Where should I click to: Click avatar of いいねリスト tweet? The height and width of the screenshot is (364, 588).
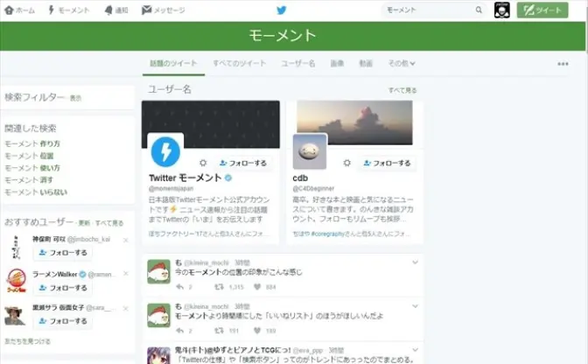point(158,316)
